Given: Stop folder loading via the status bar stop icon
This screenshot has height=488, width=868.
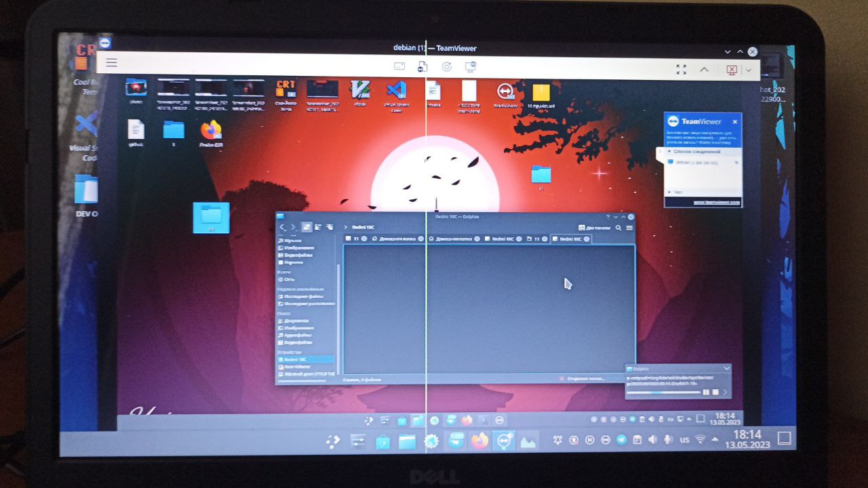Looking at the screenshot, I should (x=561, y=379).
